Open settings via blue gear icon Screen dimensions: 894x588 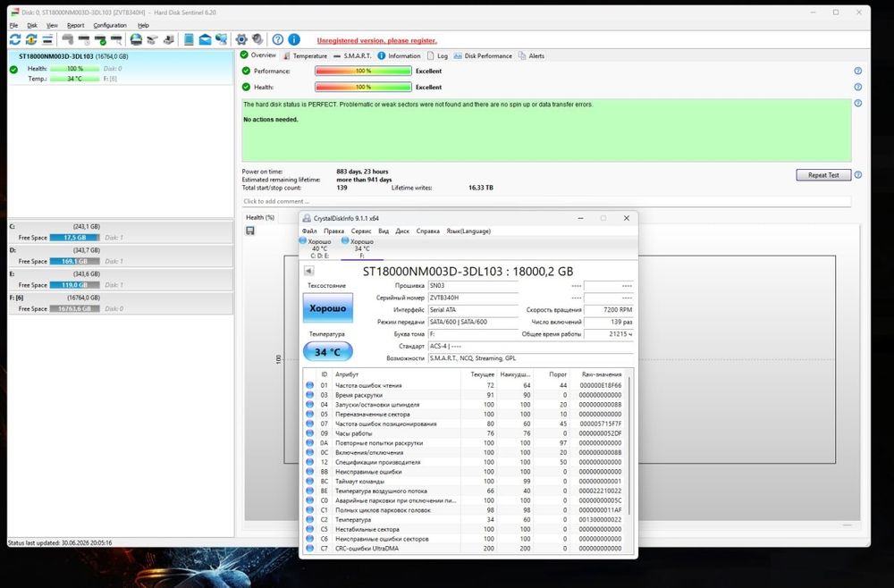tap(241, 39)
